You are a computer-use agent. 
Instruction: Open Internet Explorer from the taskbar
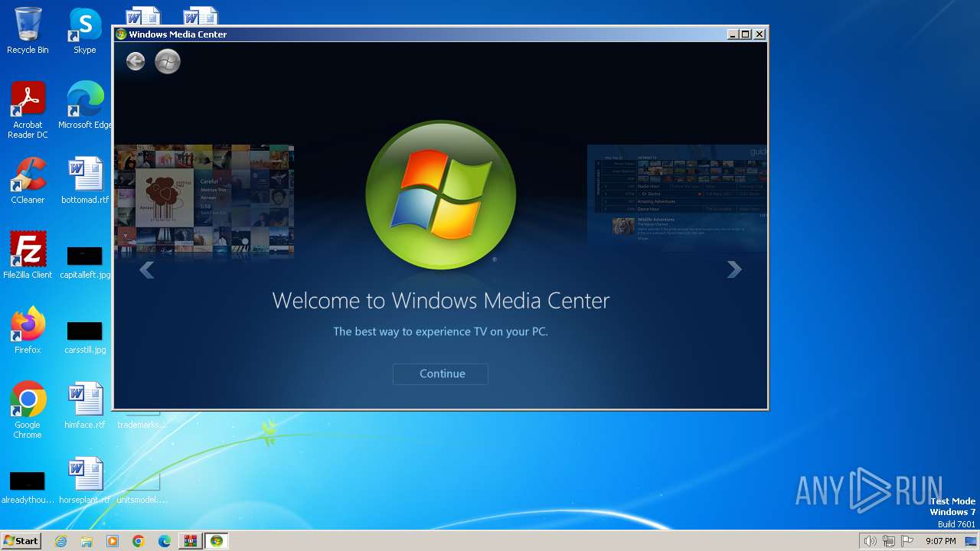point(60,541)
